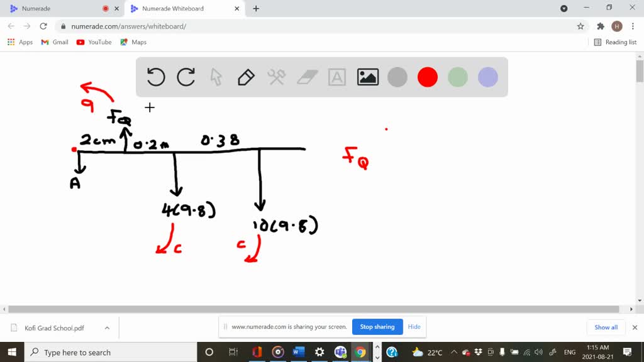Viewport: 644px width, 362px height.
Task: Select the red color swatch
Action: click(x=427, y=77)
